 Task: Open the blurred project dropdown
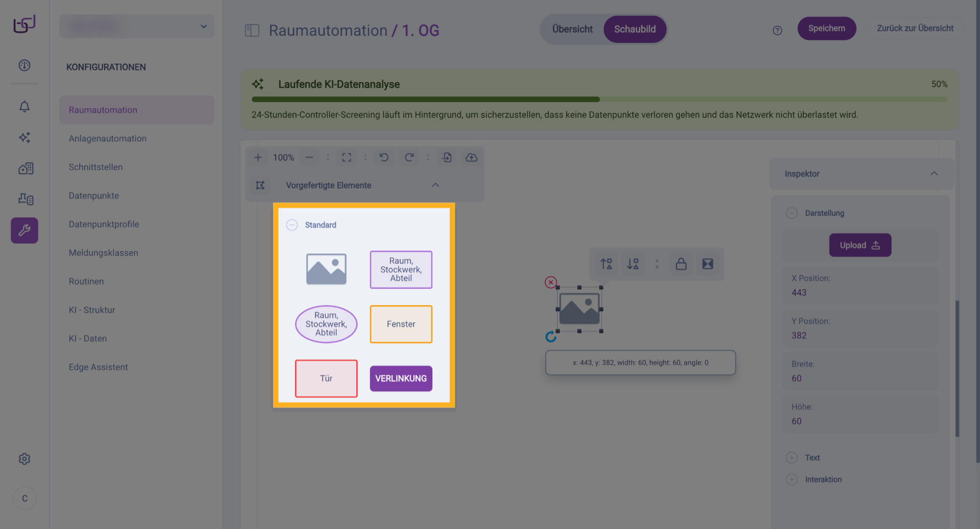click(137, 27)
